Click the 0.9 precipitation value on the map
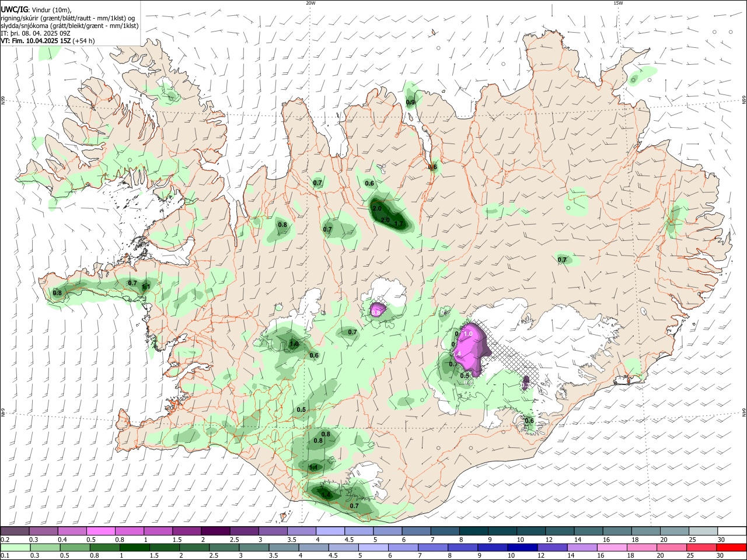Viewport: 747px width, 560px height. 410,102
